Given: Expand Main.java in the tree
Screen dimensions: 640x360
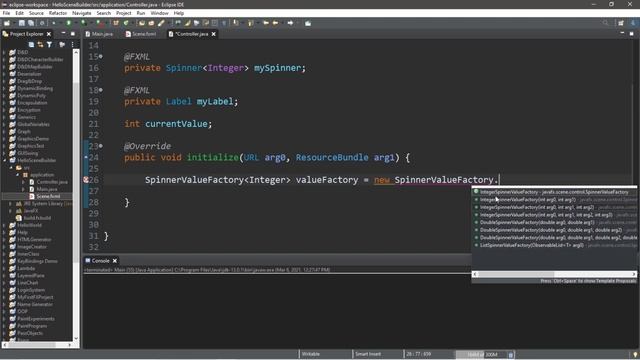Looking at the screenshot, I should pos(24,189).
